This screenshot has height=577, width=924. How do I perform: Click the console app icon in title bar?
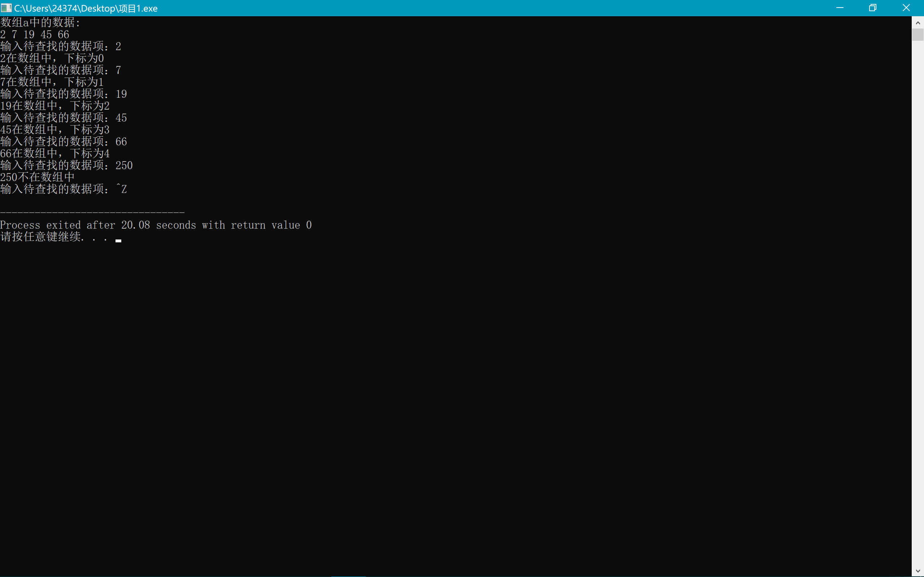click(x=6, y=8)
